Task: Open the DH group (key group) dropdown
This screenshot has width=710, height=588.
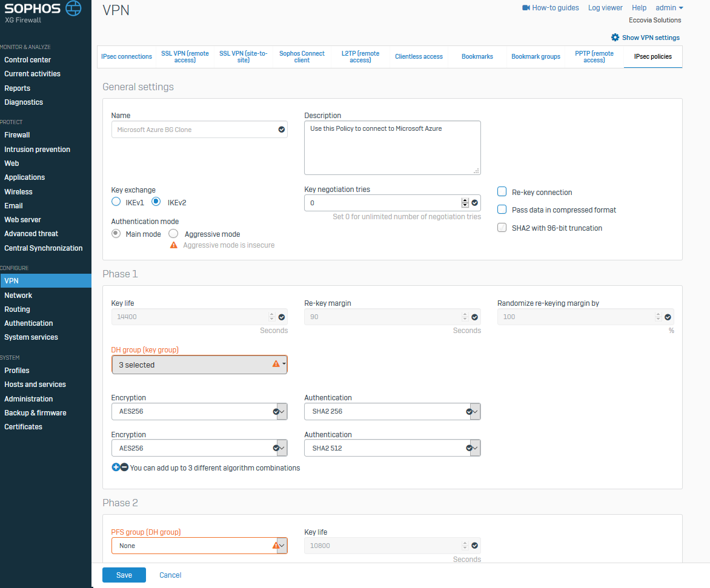Action: 199,365
